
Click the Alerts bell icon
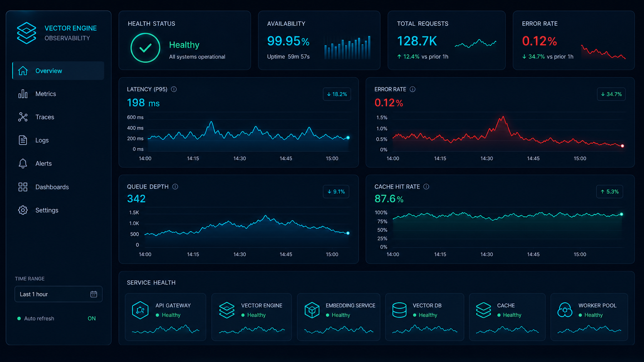tap(23, 163)
